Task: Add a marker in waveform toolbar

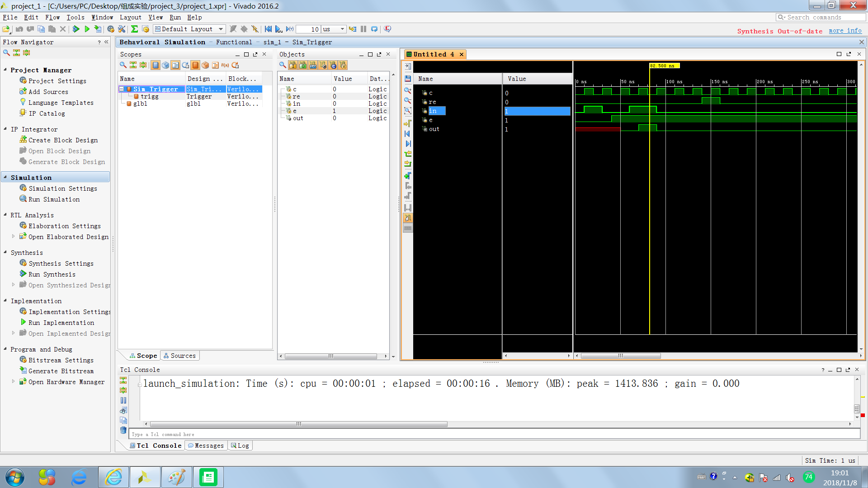Action: [x=408, y=175]
